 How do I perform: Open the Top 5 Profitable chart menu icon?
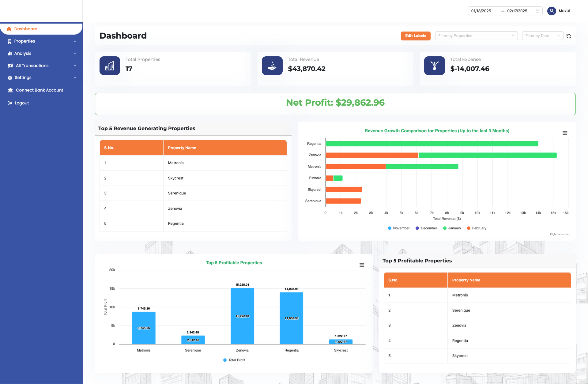point(362,265)
